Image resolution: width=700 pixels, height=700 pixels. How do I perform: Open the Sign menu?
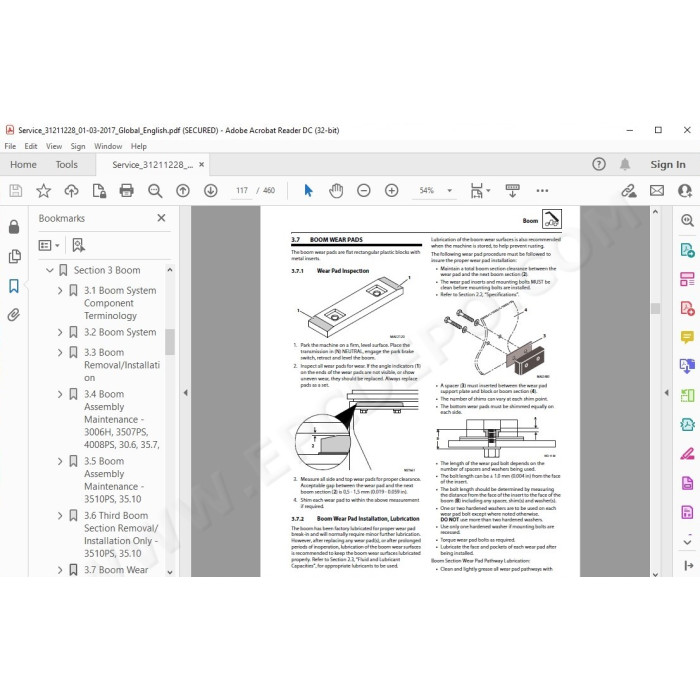click(x=78, y=146)
